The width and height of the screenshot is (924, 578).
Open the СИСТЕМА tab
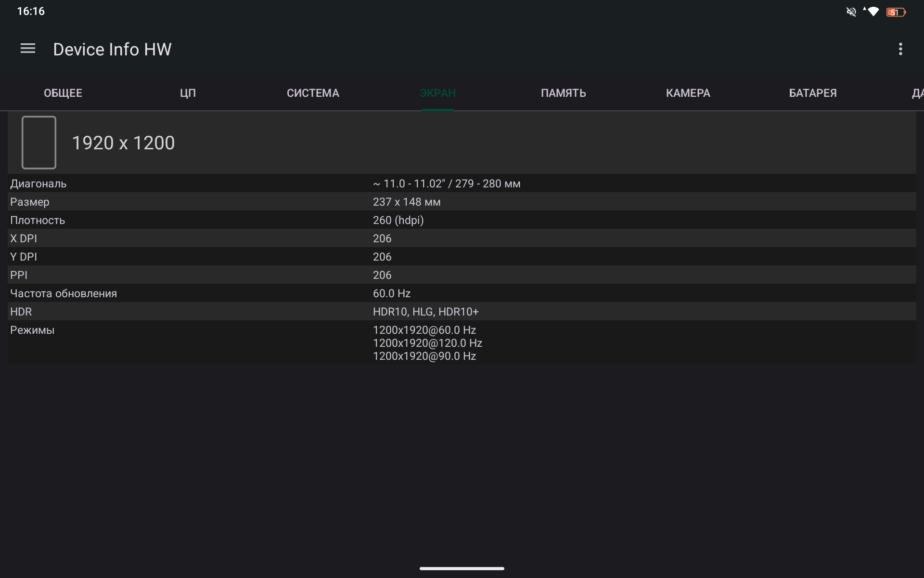click(313, 93)
